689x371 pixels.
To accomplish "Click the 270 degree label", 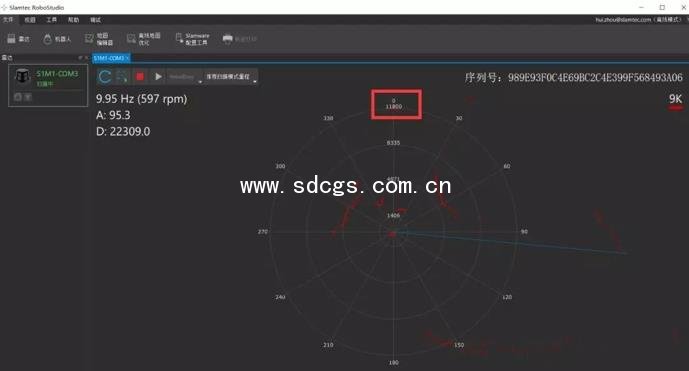I will (263, 232).
